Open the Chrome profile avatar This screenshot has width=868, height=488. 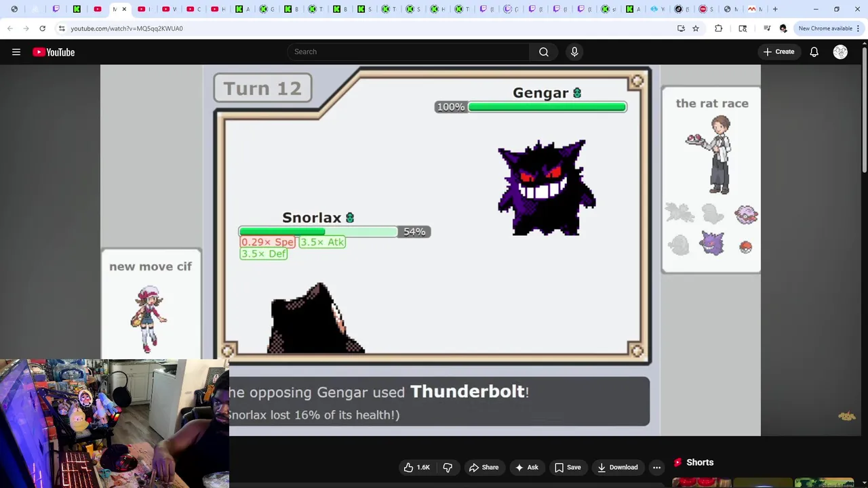(783, 28)
